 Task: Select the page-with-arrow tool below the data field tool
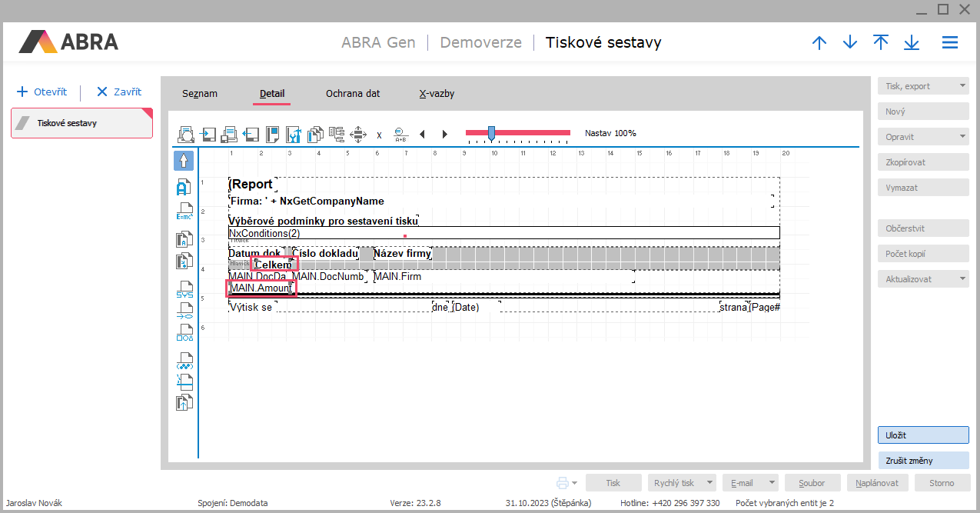click(x=183, y=261)
